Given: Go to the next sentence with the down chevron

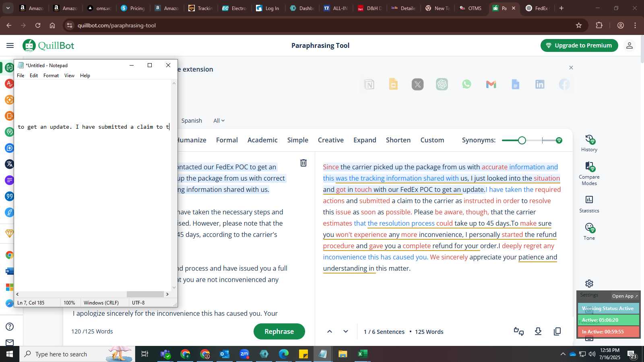Looking at the screenshot, I should coord(346,331).
